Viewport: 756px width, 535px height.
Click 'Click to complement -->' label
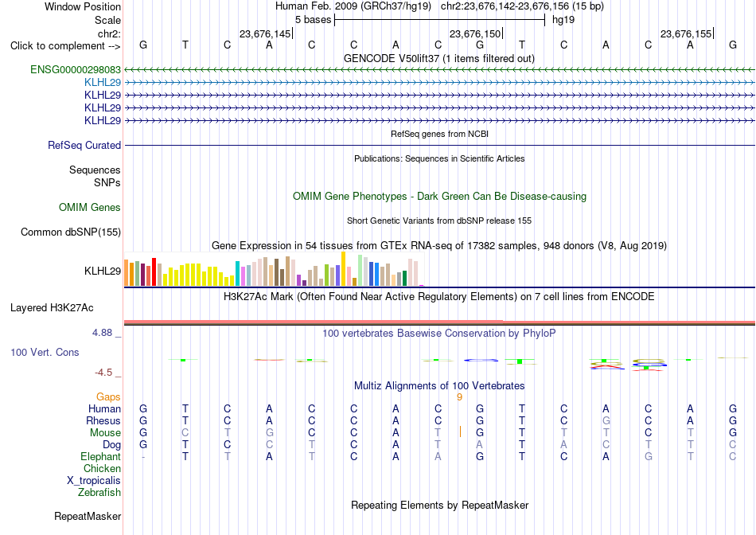pos(65,46)
